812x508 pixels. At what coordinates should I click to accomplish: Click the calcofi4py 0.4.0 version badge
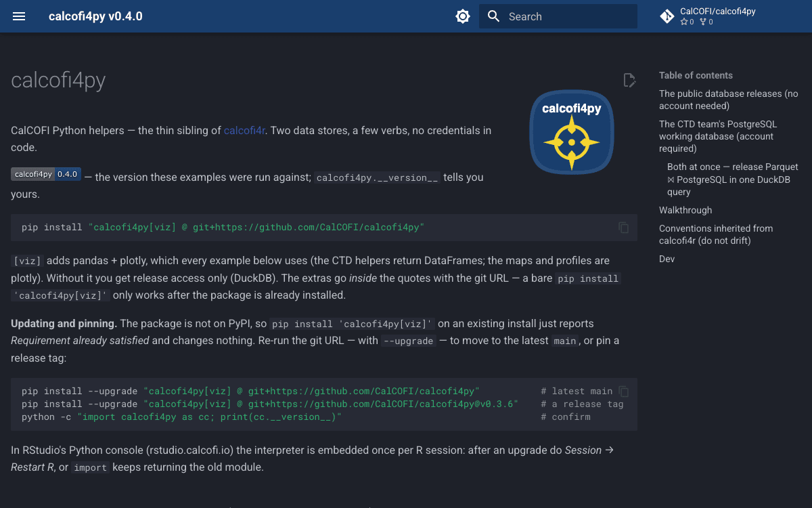point(46,174)
